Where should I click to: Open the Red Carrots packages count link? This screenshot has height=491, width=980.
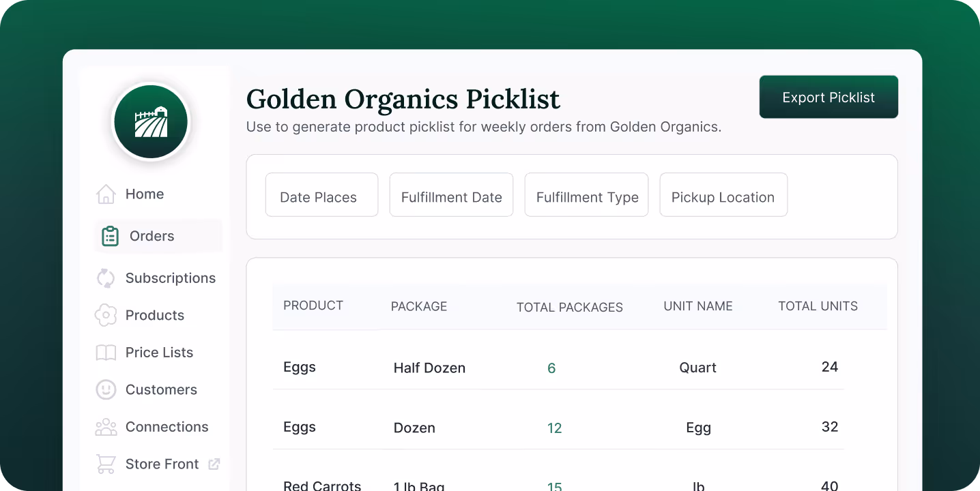(x=554, y=486)
